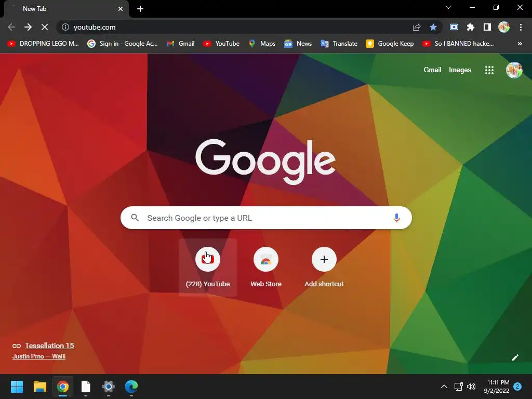Viewport: 532px width, 399px height.
Task: Open volume speaker tray icon
Action: [471, 387]
